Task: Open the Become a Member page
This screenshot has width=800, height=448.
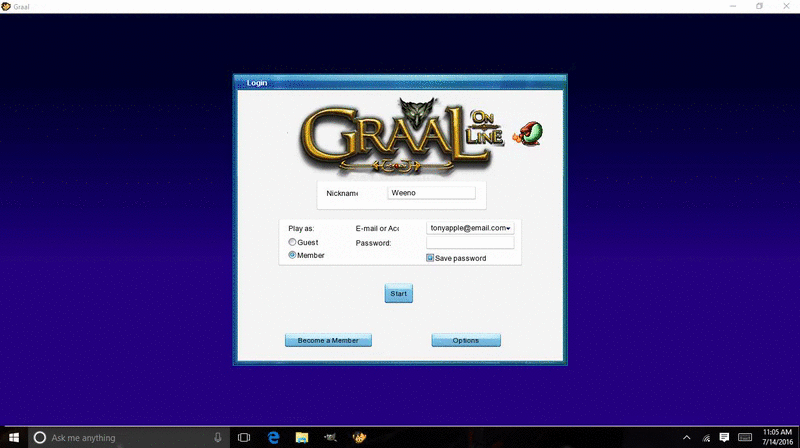Action: pos(328,340)
